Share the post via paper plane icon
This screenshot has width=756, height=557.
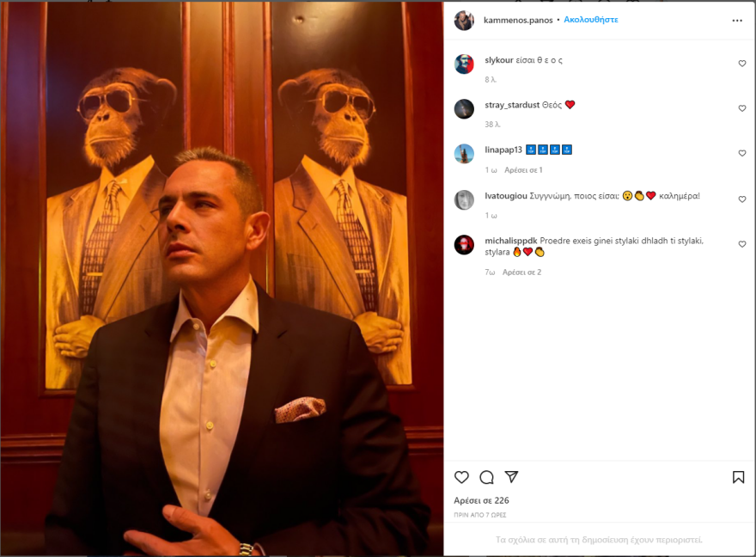point(511,477)
